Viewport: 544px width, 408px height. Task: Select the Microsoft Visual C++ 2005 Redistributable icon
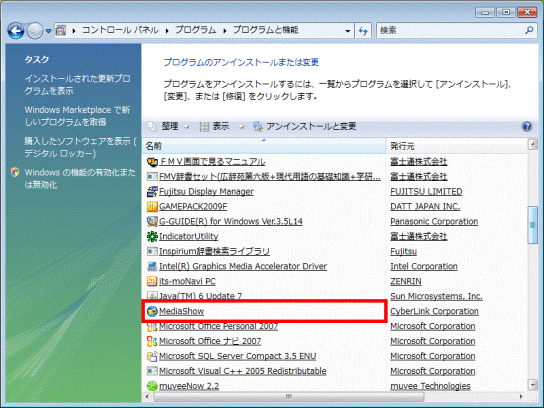pos(152,371)
